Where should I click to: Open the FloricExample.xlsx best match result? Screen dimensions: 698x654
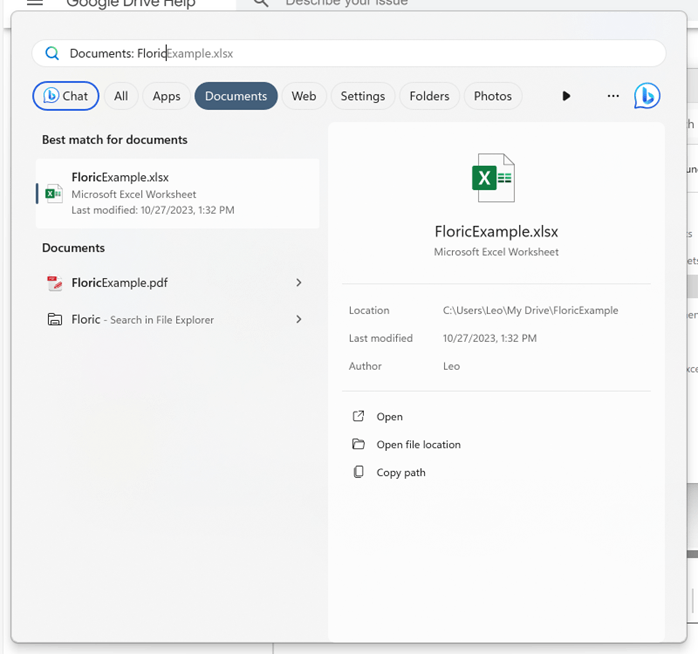(x=178, y=194)
